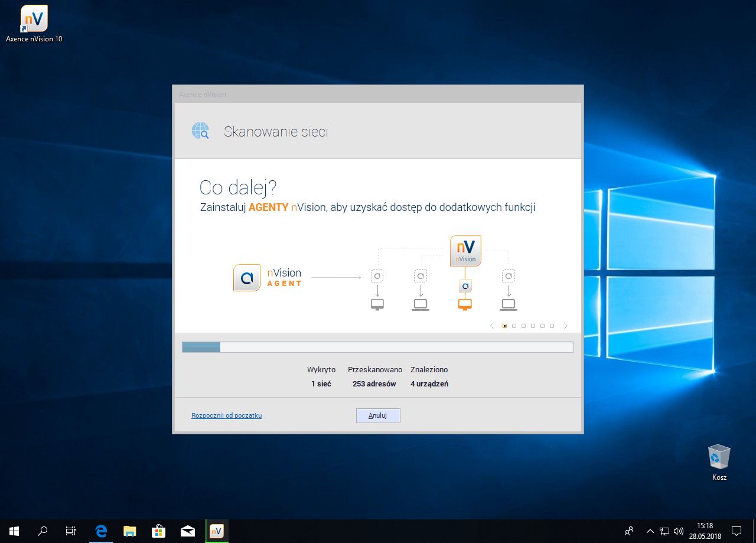
Task: Click the 'Skanowanie sieci' heading
Action: point(276,132)
